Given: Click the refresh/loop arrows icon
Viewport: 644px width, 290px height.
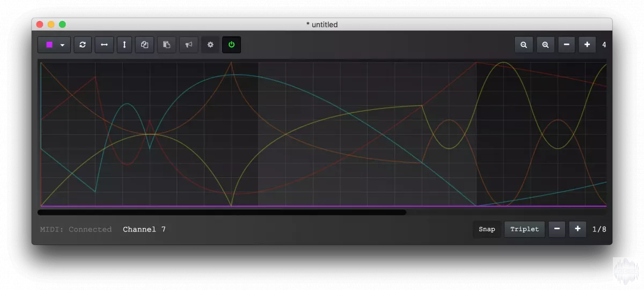Looking at the screenshot, I should click(83, 45).
